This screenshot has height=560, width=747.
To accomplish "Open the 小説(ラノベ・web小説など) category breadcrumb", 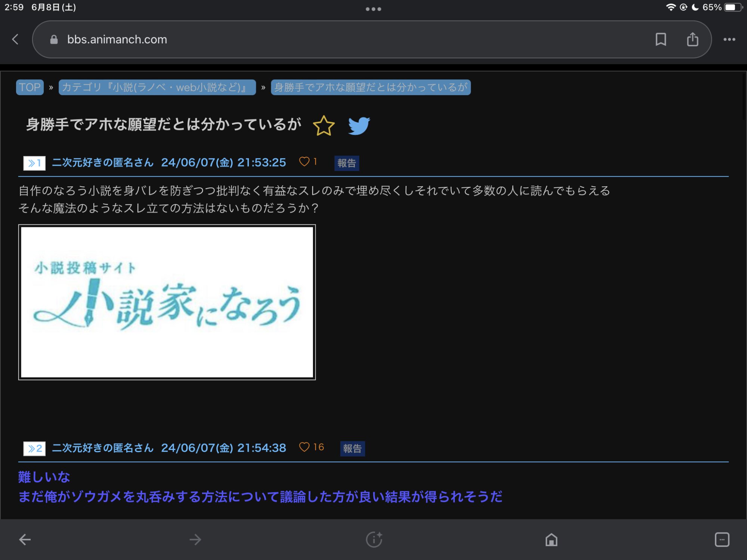I will tap(157, 87).
